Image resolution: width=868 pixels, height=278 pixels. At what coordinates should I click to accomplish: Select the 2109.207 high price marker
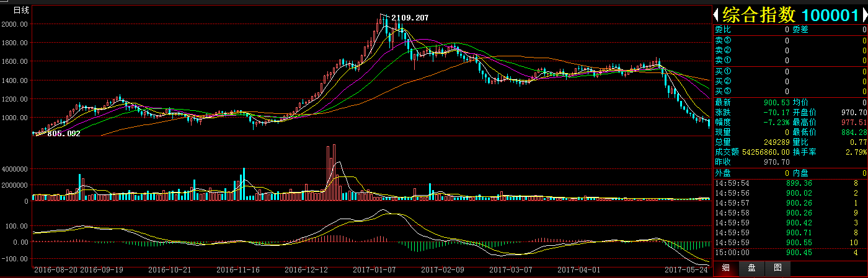click(410, 18)
